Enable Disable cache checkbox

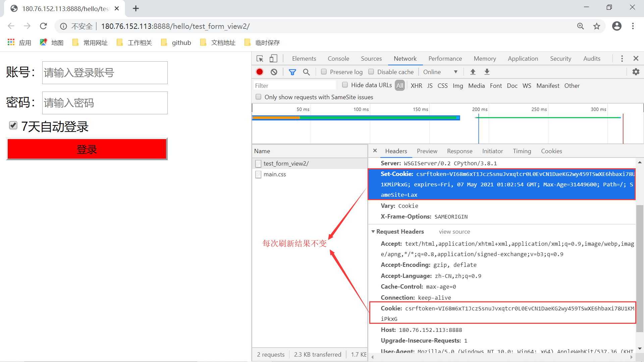point(371,72)
